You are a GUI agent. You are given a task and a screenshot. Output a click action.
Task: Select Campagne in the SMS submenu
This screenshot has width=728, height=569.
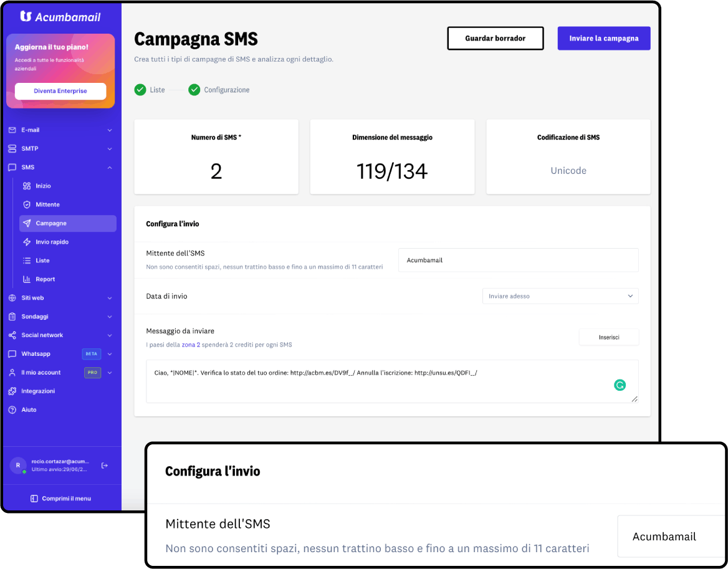[x=68, y=223]
